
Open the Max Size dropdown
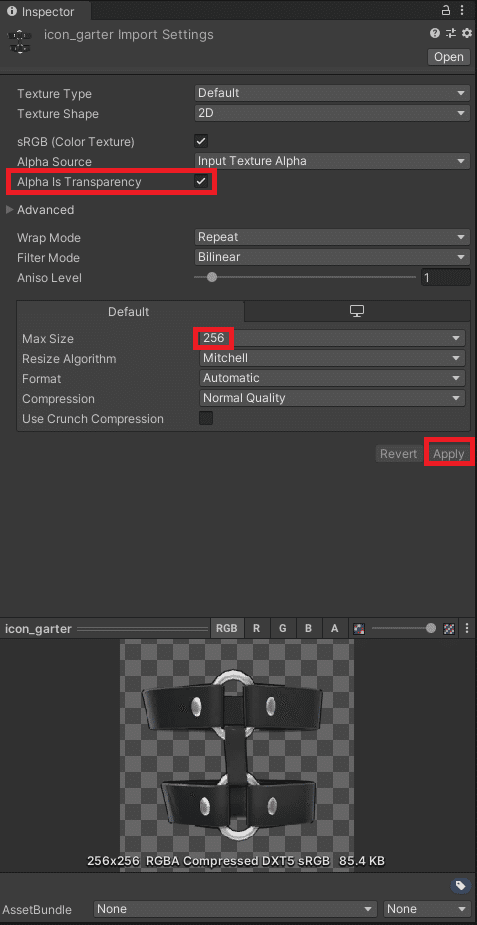coord(332,339)
